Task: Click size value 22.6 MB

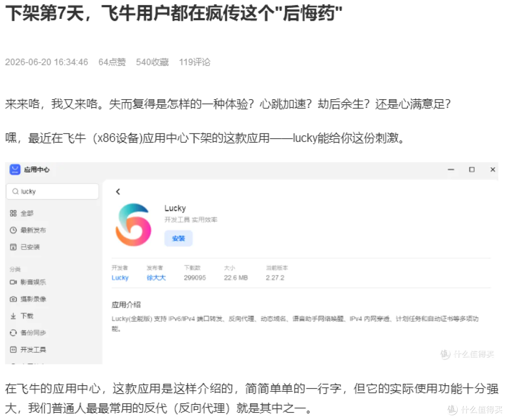Action: pos(236,278)
